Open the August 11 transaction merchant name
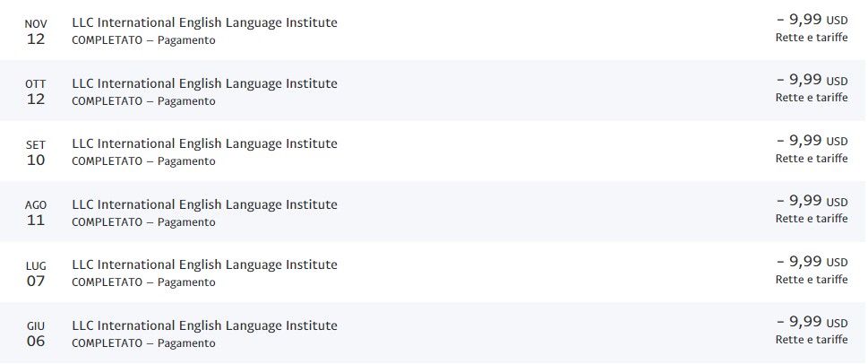 204,204
